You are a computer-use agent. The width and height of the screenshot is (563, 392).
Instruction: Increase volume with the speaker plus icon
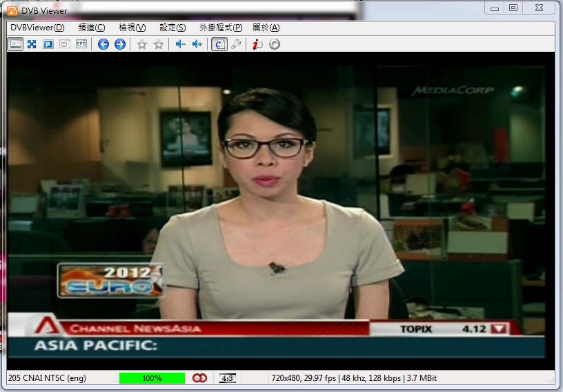click(197, 44)
